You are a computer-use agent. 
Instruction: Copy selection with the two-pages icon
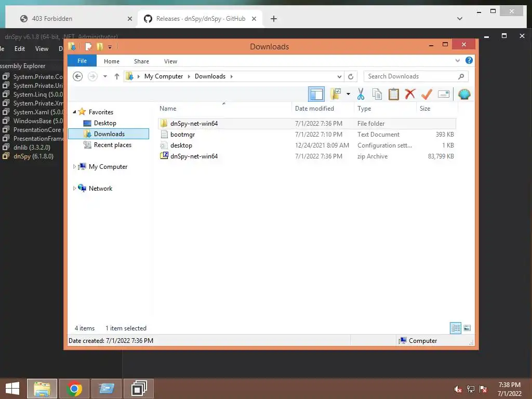[377, 94]
